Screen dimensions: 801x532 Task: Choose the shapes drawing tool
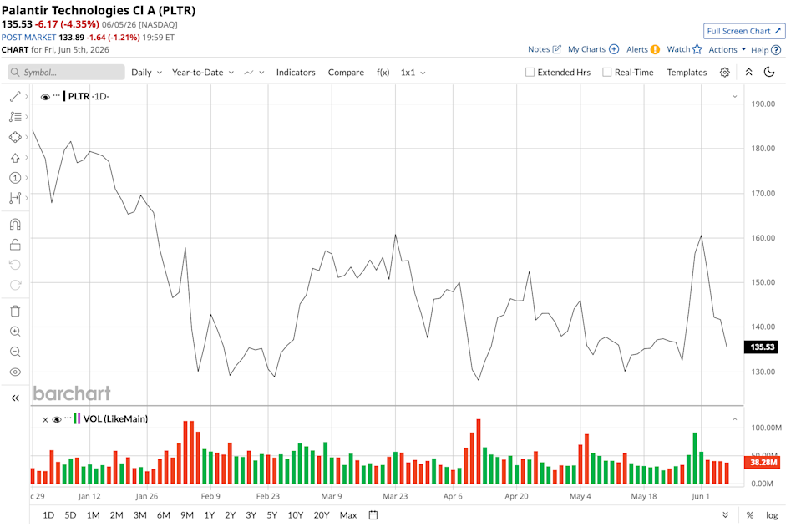[15, 137]
